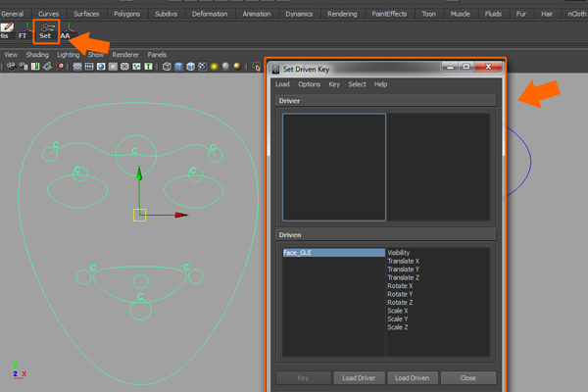Open the viewport Renderer menu
The width and height of the screenshot is (588, 392).
125,55
